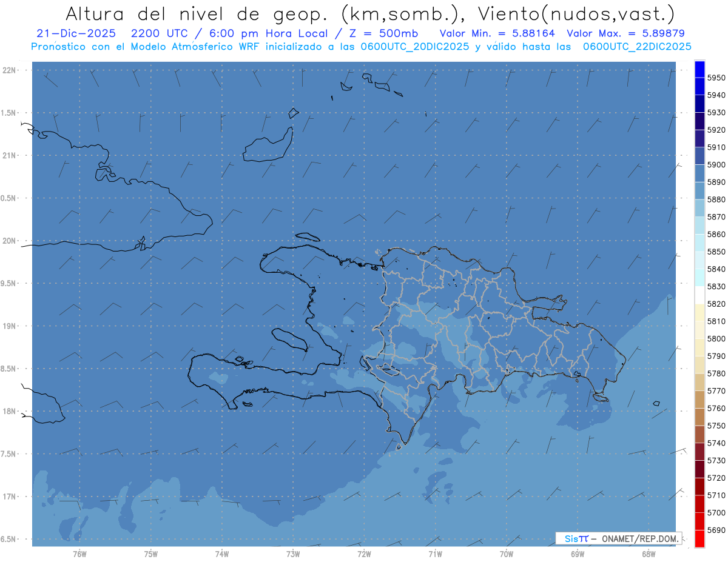Click the '71W' longitude label

pyautogui.click(x=435, y=554)
